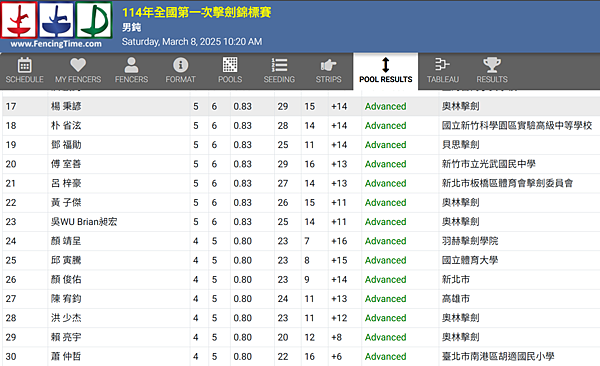The image size is (600, 366).
Task: Click club 高雄市 in row 27
Action: click(456, 299)
